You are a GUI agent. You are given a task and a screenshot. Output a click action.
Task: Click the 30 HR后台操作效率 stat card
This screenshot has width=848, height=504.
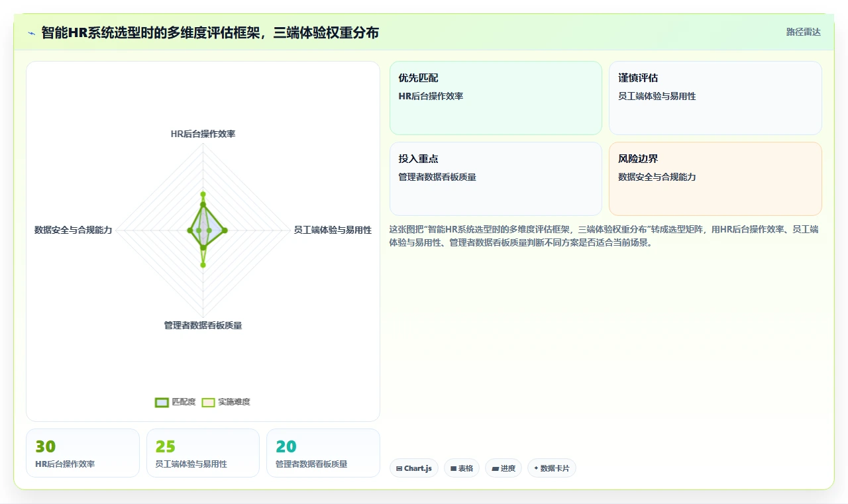83,453
